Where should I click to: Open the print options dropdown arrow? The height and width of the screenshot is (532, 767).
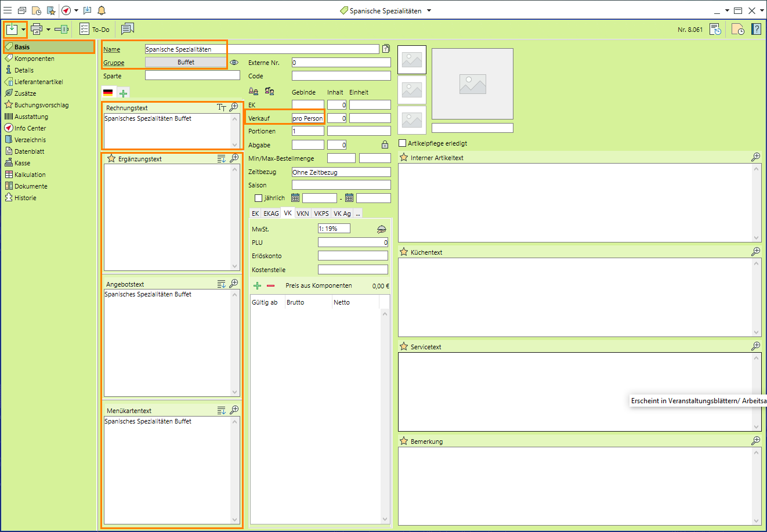point(48,29)
